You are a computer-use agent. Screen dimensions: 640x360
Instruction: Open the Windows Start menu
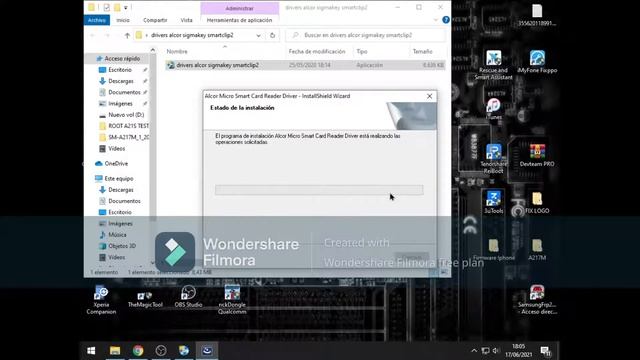coord(91,351)
